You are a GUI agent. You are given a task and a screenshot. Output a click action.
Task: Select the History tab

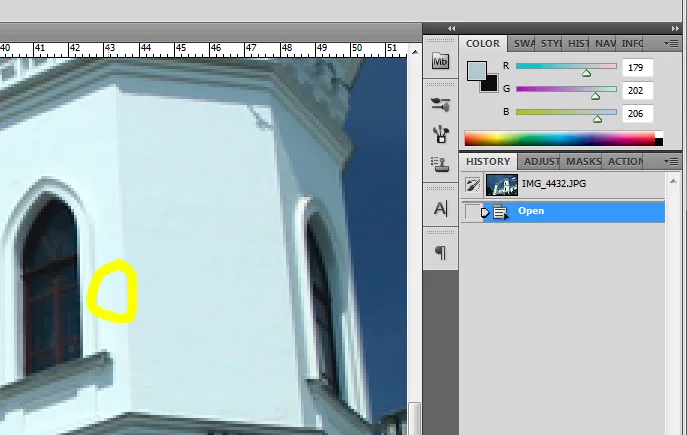(x=488, y=162)
